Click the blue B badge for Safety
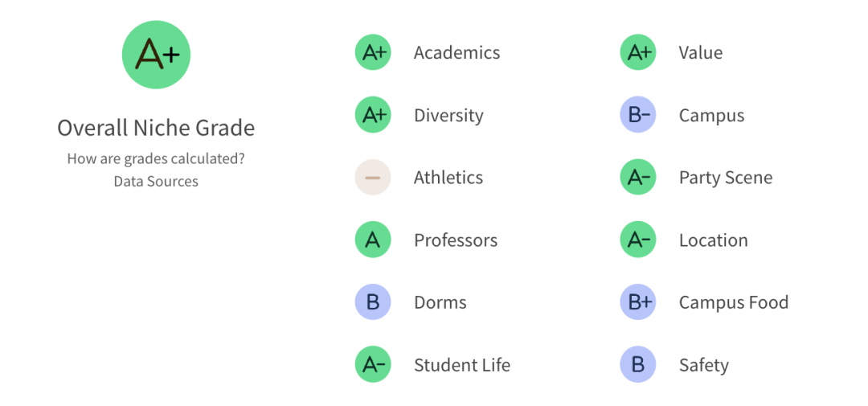Viewport: 868px width, 406px height. coord(637,365)
